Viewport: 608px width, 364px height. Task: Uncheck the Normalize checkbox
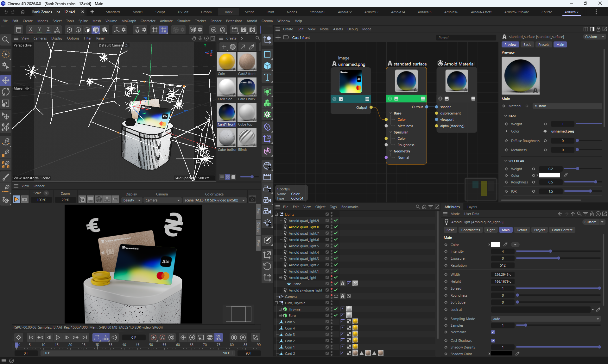pos(493,332)
